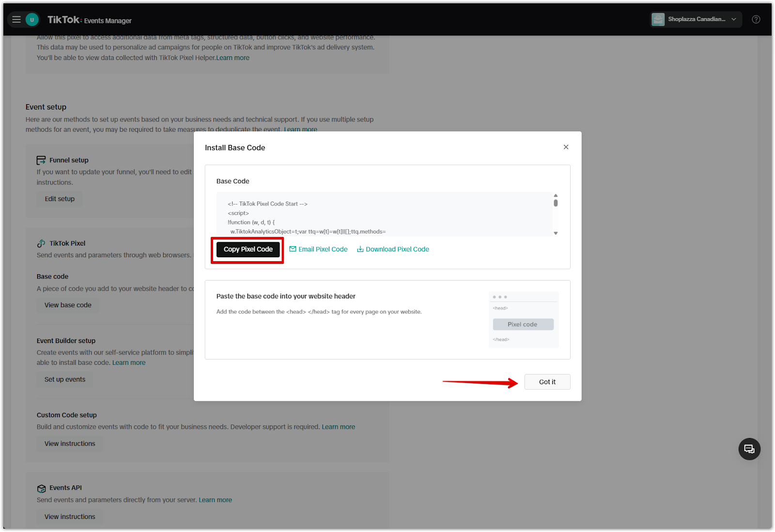Click the TikTok Pixel Code Start comment line
Viewport: 775px width, 532px height.
[267, 204]
